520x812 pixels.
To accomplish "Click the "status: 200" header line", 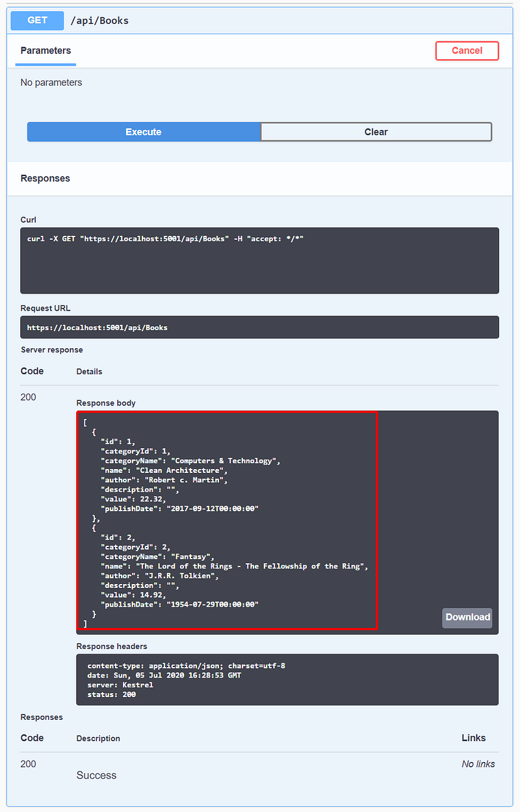I will tap(111, 694).
